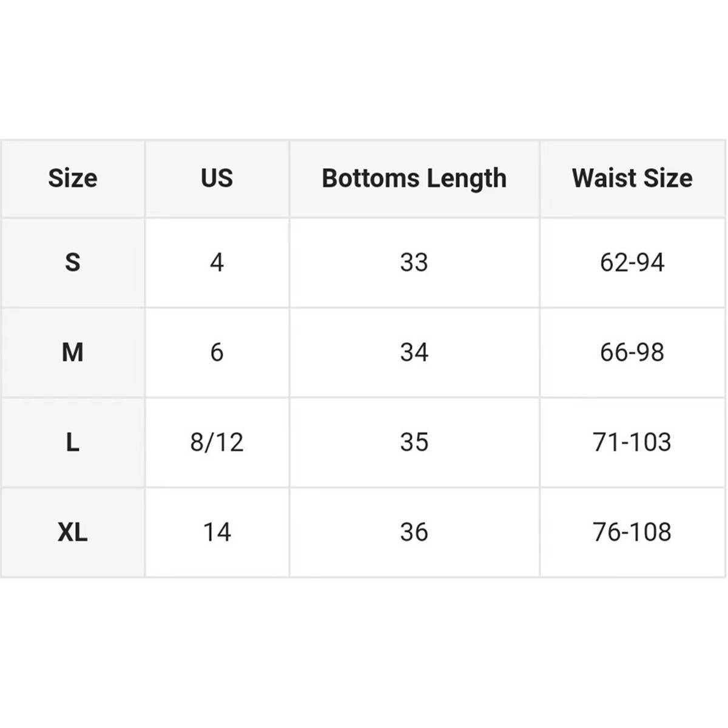Viewport: 728px width, 728px height.
Task: Click the US column header
Action: click(x=217, y=178)
